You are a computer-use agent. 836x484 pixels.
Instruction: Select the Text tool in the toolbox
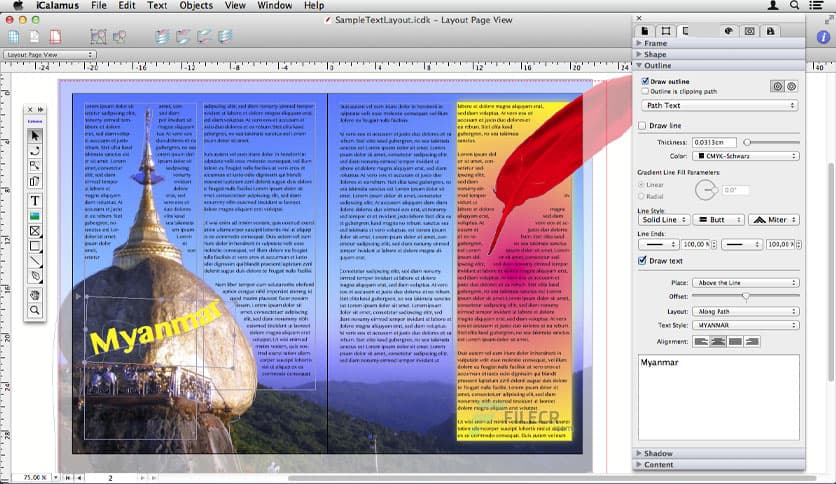coord(35,201)
